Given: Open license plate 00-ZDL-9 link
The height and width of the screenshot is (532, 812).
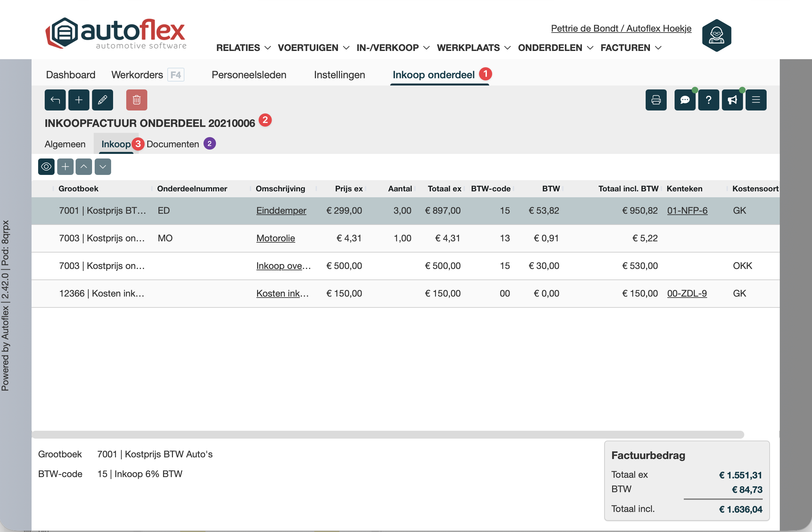Looking at the screenshot, I should pos(687,294).
